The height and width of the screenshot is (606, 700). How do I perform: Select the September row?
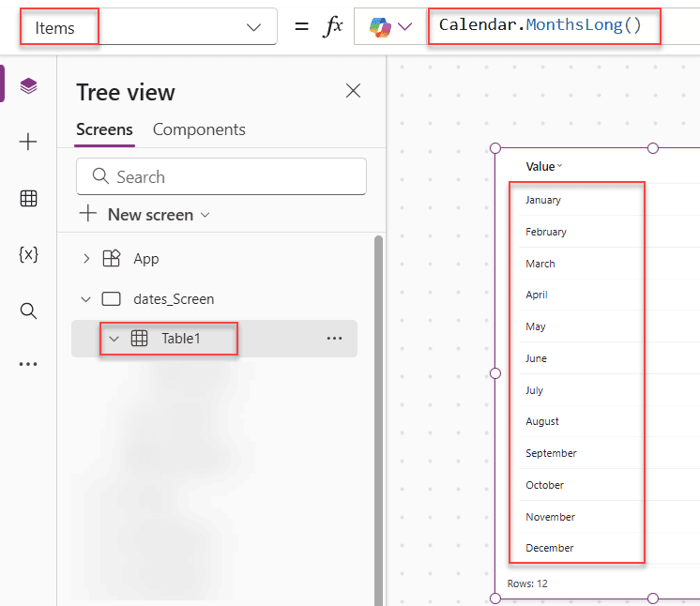point(551,453)
